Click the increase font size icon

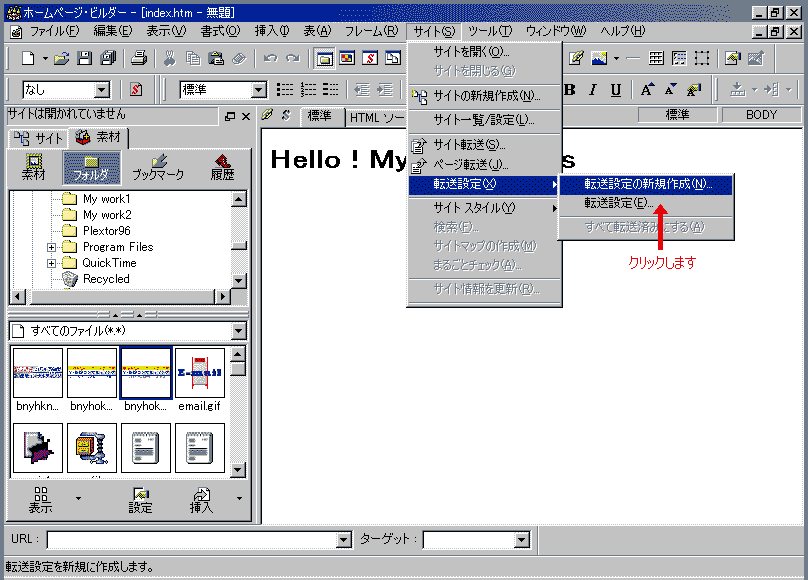pyautogui.click(x=649, y=90)
